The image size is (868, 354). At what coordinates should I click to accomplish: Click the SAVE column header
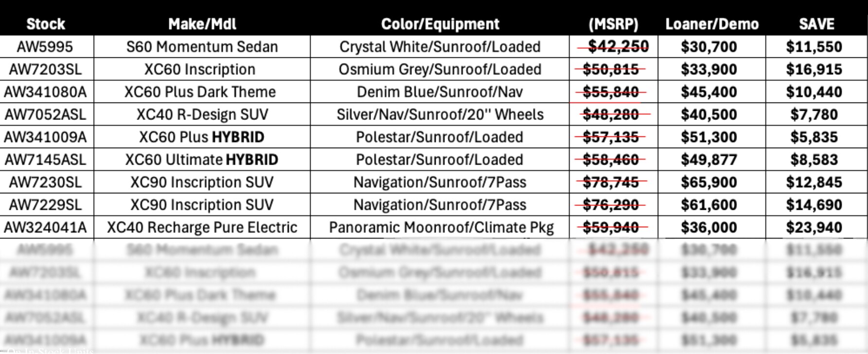pos(816,24)
